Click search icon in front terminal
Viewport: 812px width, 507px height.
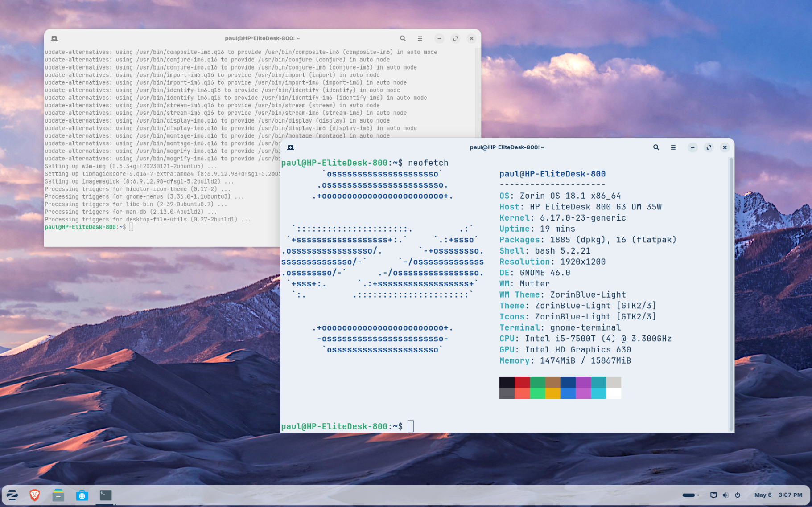(x=656, y=147)
